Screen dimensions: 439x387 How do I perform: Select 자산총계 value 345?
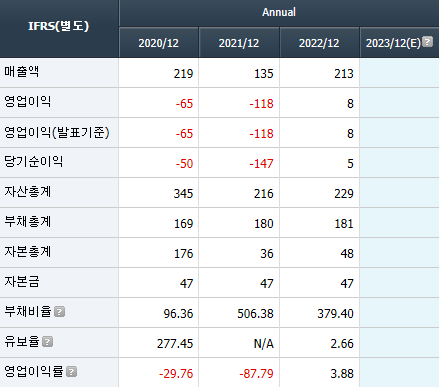tap(183, 194)
